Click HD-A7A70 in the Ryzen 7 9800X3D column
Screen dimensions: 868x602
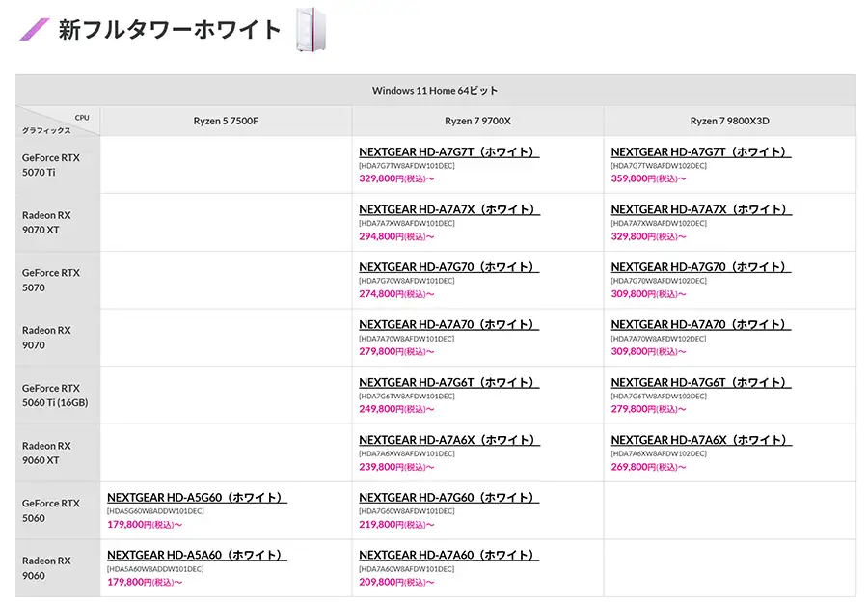point(700,325)
